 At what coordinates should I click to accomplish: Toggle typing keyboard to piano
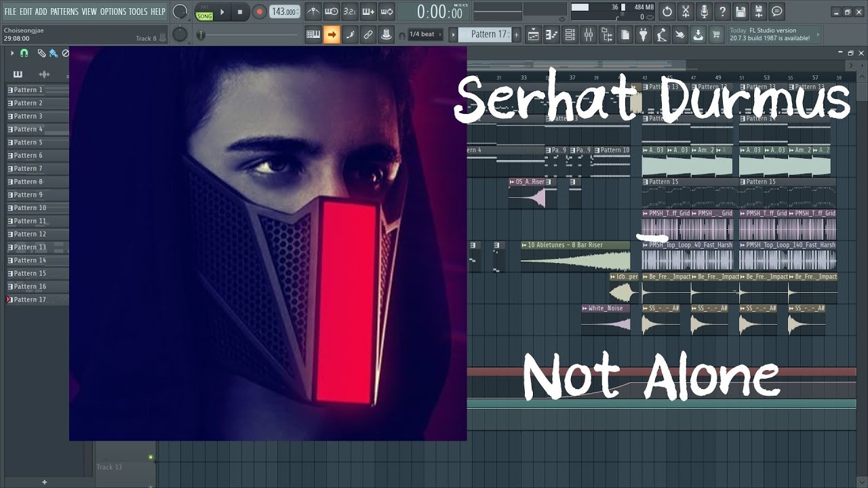coord(313,35)
